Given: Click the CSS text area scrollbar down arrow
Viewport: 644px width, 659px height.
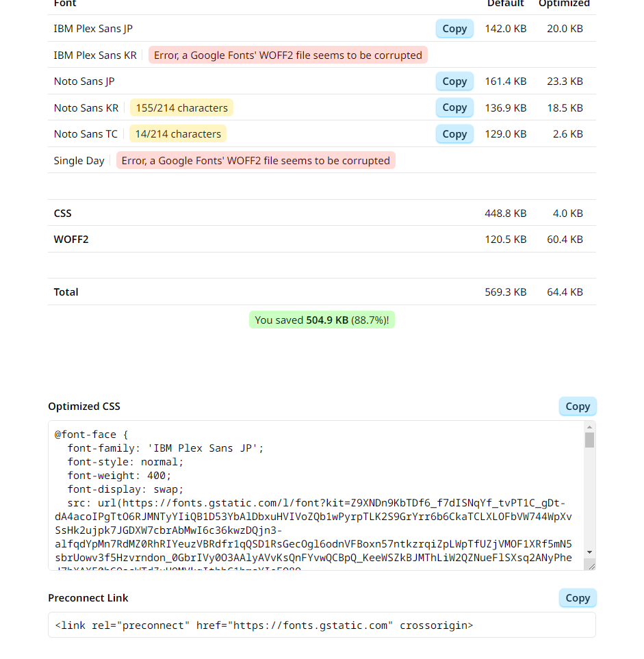Looking at the screenshot, I should point(589,552).
